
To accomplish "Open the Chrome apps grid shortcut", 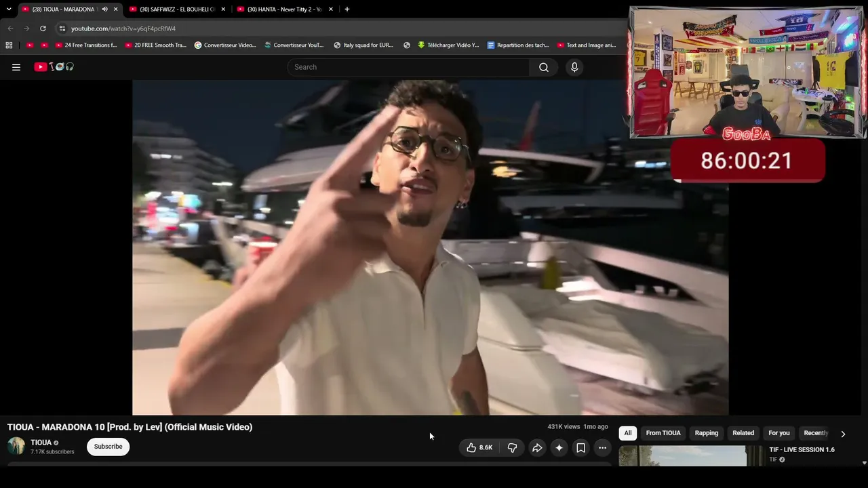I will click(9, 45).
